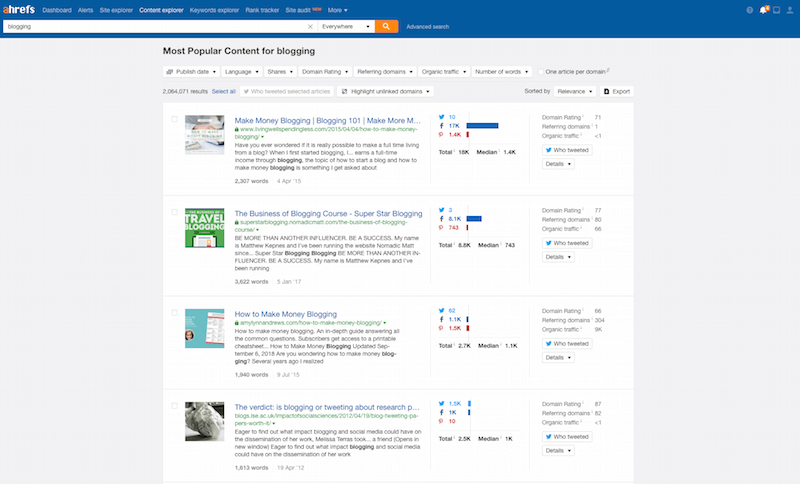
Task: Select checkbox for Make Money Blogging result
Action: (174, 119)
